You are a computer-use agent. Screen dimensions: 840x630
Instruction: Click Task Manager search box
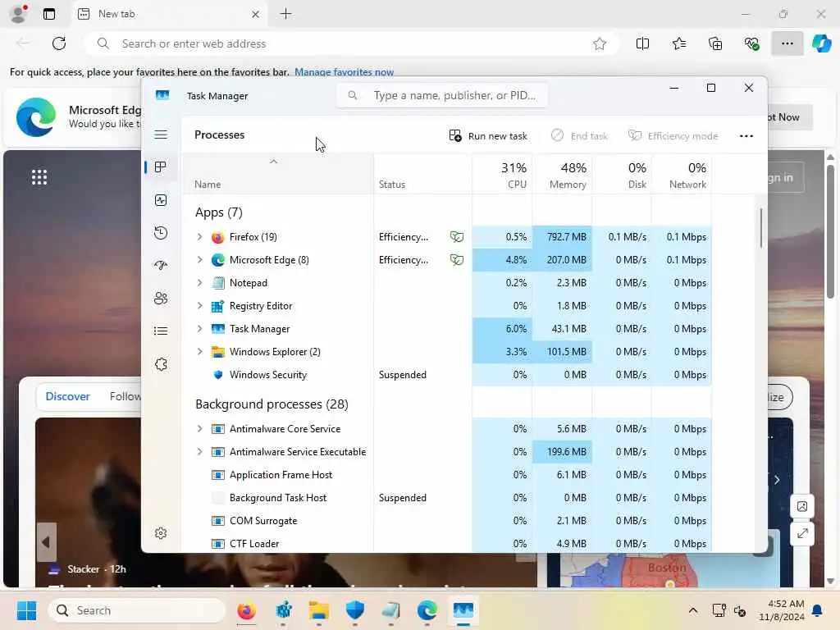coord(442,95)
